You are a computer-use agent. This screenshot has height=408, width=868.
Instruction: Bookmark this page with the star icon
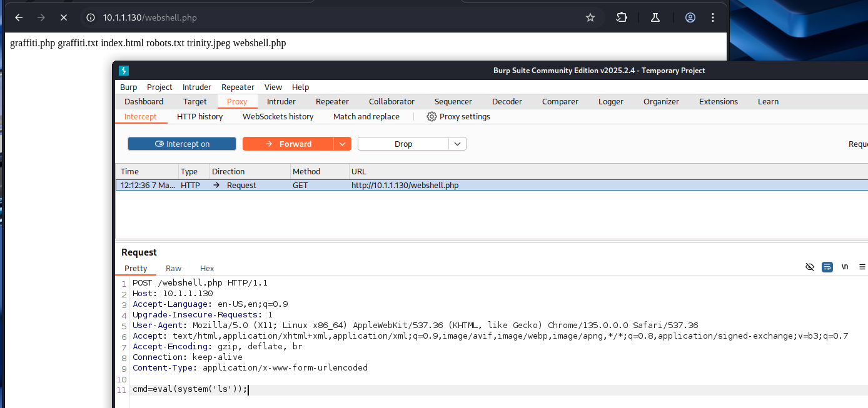coord(590,17)
